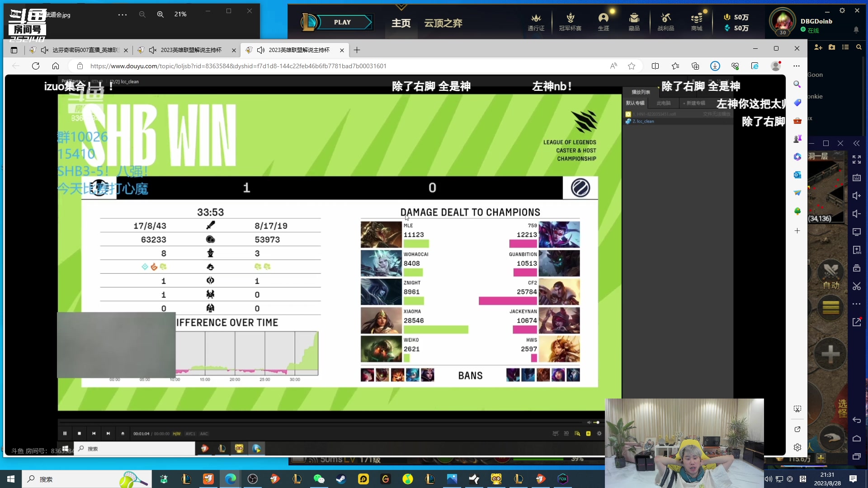
Task: Select the second 2023英雄联盟解说主持杯 browser tab
Action: click(186, 50)
